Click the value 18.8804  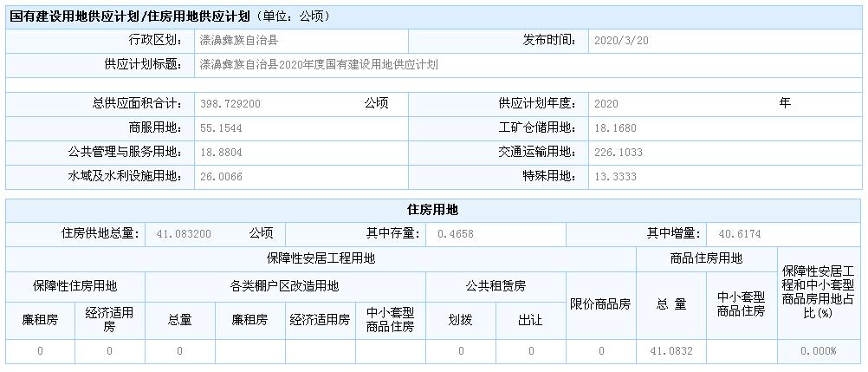point(221,153)
